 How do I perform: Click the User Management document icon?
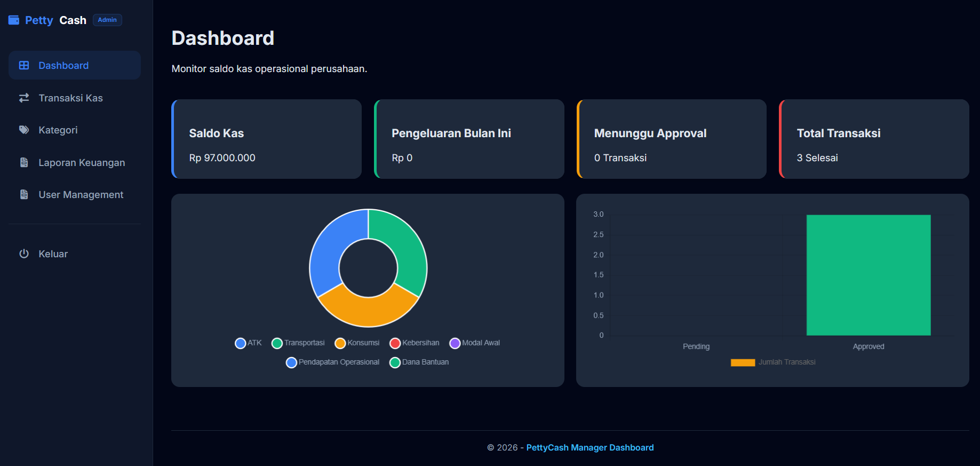(x=24, y=194)
